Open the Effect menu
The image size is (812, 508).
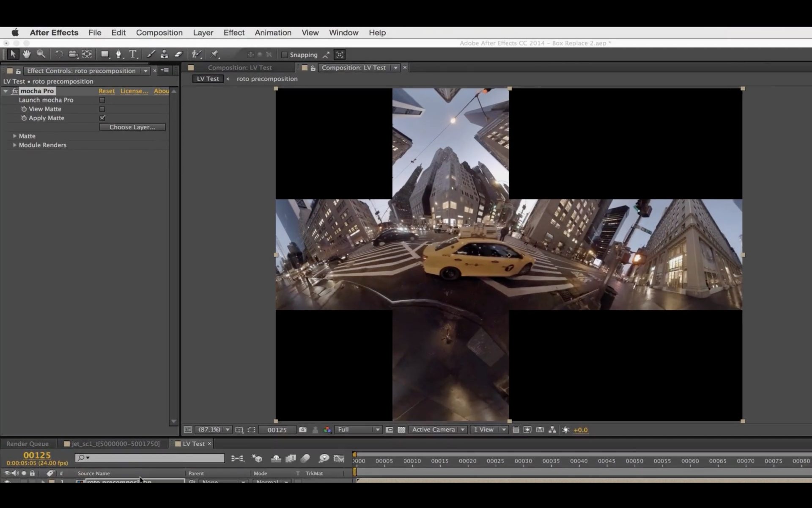pyautogui.click(x=234, y=32)
